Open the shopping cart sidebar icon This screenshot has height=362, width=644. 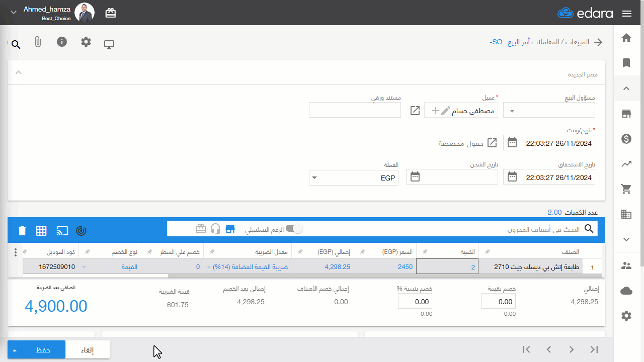(x=626, y=189)
